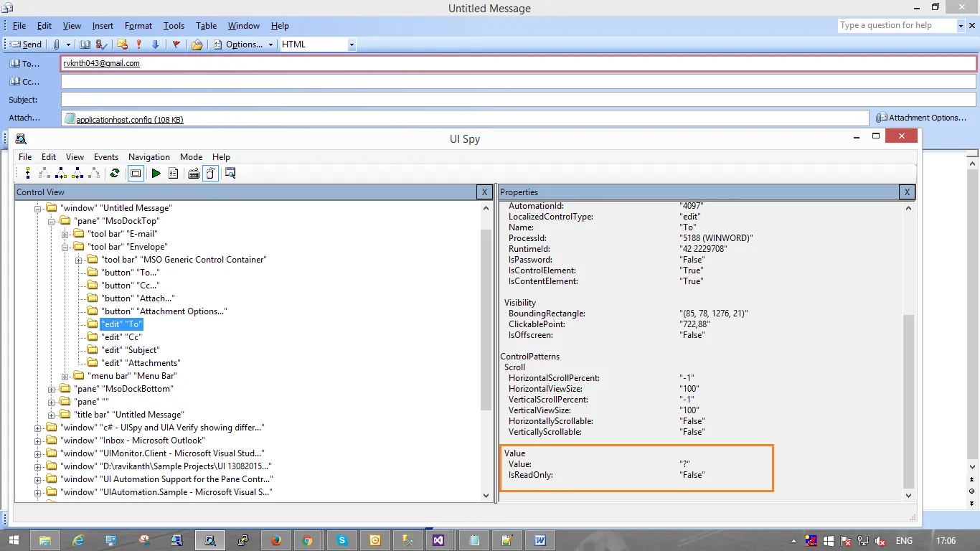Collapse the "tool bar" "Envelope" node
Image resolution: width=980 pixels, height=551 pixels.
pyautogui.click(x=65, y=247)
